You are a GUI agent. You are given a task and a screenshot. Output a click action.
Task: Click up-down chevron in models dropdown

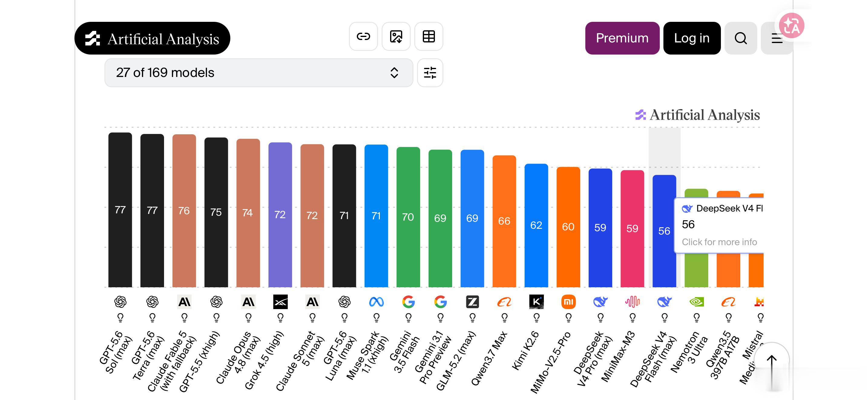(x=394, y=72)
